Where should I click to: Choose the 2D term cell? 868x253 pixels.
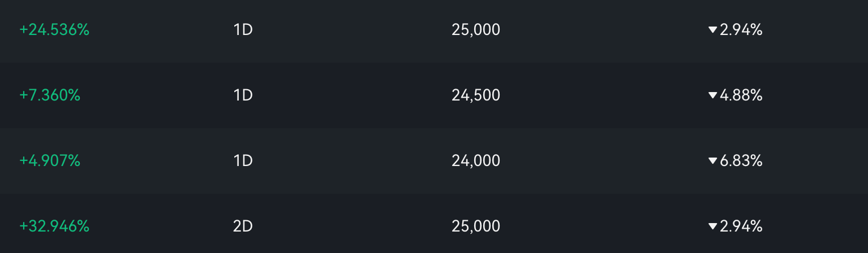(x=243, y=226)
